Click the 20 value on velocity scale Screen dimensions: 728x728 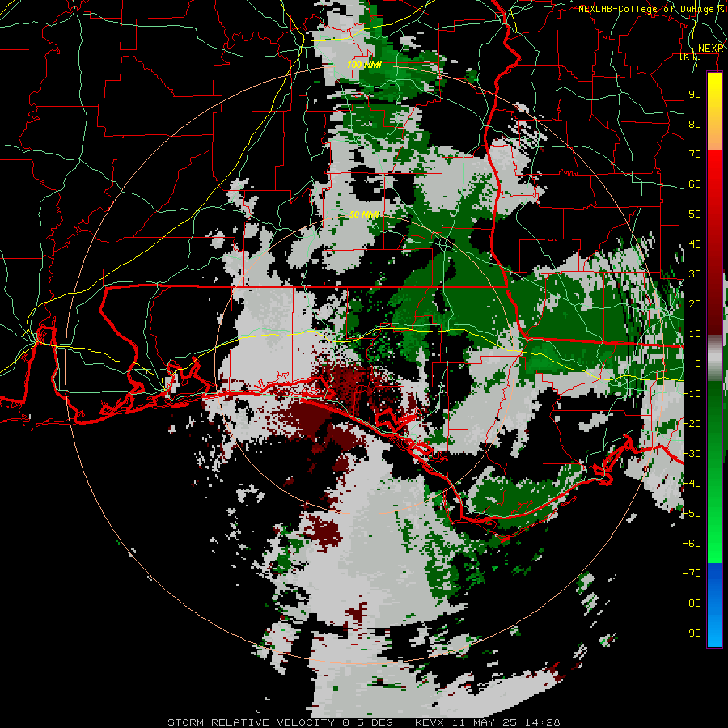pos(695,303)
